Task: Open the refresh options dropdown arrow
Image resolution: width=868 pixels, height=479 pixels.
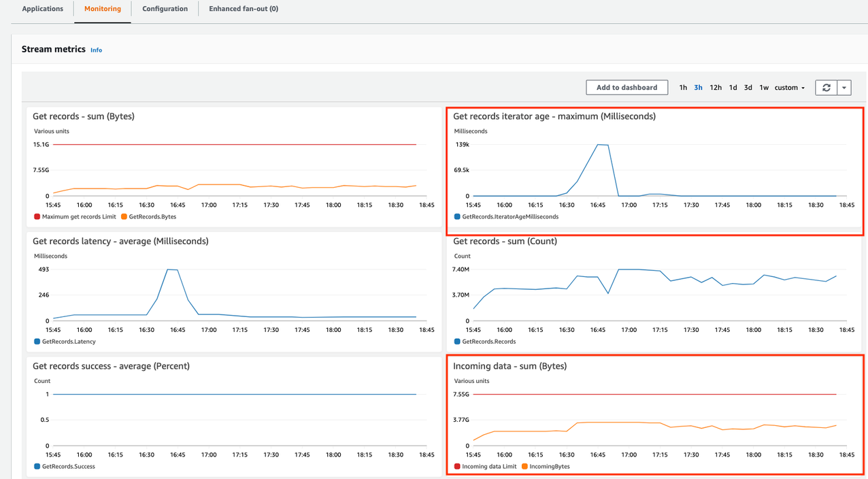Action: click(844, 88)
